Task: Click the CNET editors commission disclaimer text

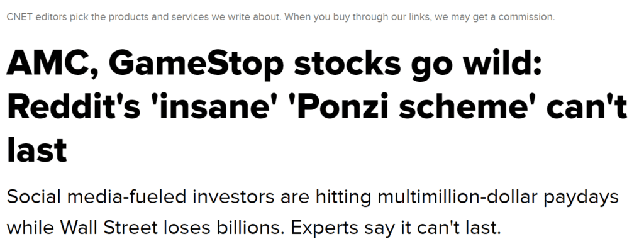Action: 280,17
